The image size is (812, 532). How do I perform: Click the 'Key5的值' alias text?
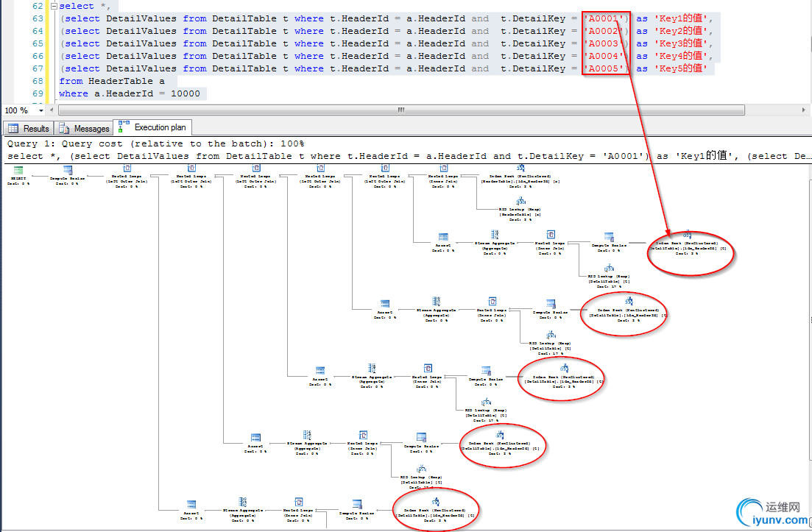680,68
